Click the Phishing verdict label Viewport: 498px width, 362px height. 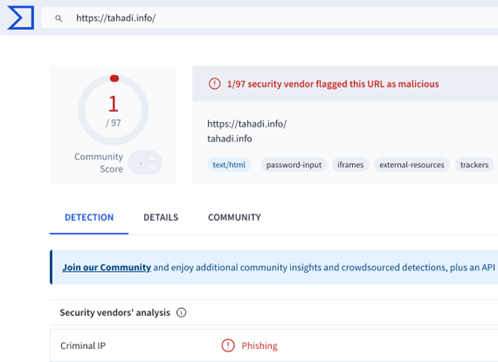[259, 346]
